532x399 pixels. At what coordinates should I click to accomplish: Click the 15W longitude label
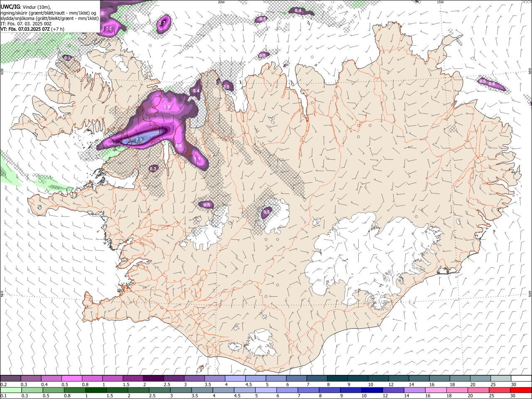click(x=440, y=2)
